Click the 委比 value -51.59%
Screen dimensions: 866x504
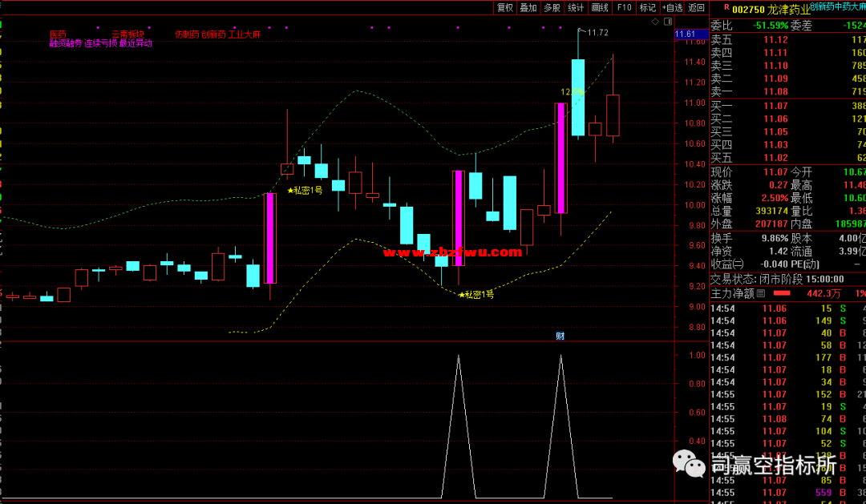pyautogui.click(x=771, y=26)
